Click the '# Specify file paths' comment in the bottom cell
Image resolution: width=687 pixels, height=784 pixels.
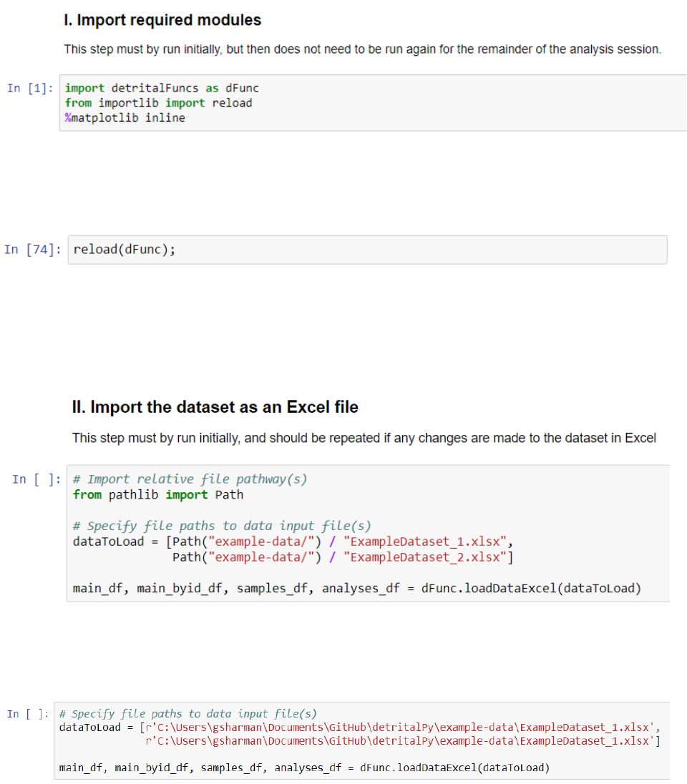click(188, 713)
